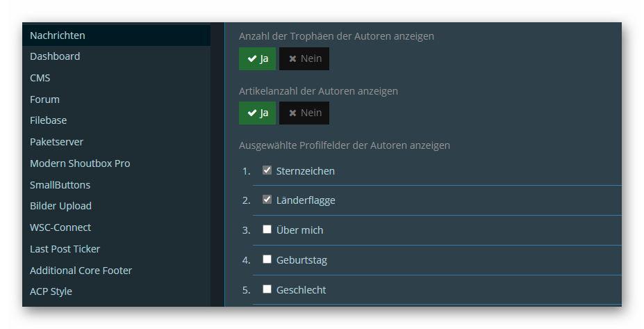Check the Geburtstag profile field box
Viewport: 644px width, 329px height.
point(267,259)
